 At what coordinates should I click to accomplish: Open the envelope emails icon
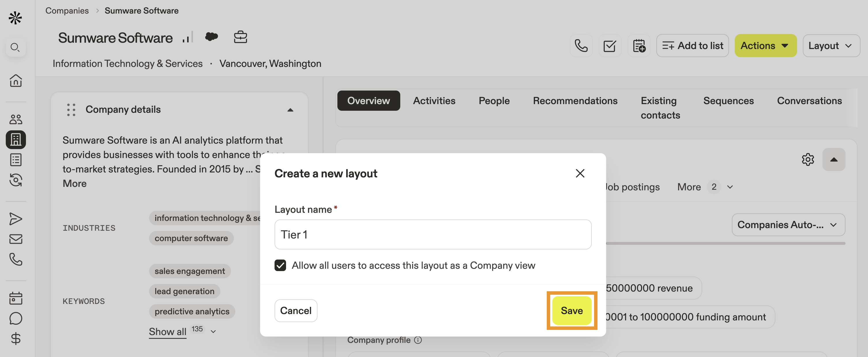[x=16, y=239]
